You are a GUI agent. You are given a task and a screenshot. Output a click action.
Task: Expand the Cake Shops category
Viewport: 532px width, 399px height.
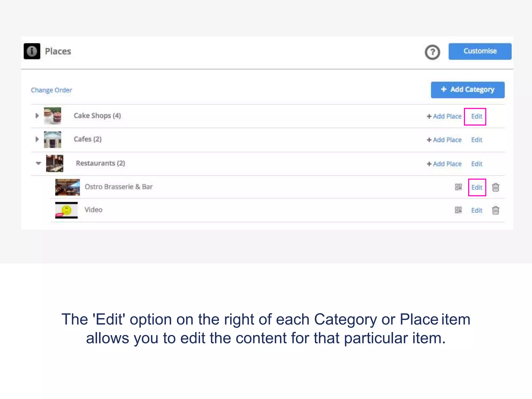(x=37, y=116)
